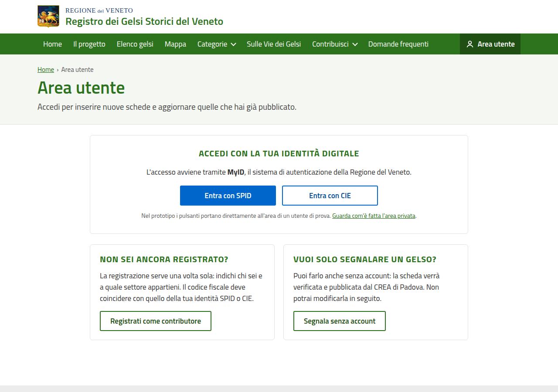Viewport: 558px width, 392px height.
Task: Click the ACCEDI CON LA TUA IDENTITÀ DIGITALE heading
Action: (279, 154)
